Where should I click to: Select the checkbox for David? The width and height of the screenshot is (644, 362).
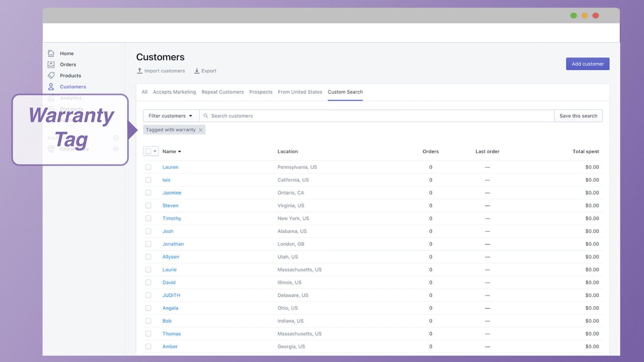148,283
